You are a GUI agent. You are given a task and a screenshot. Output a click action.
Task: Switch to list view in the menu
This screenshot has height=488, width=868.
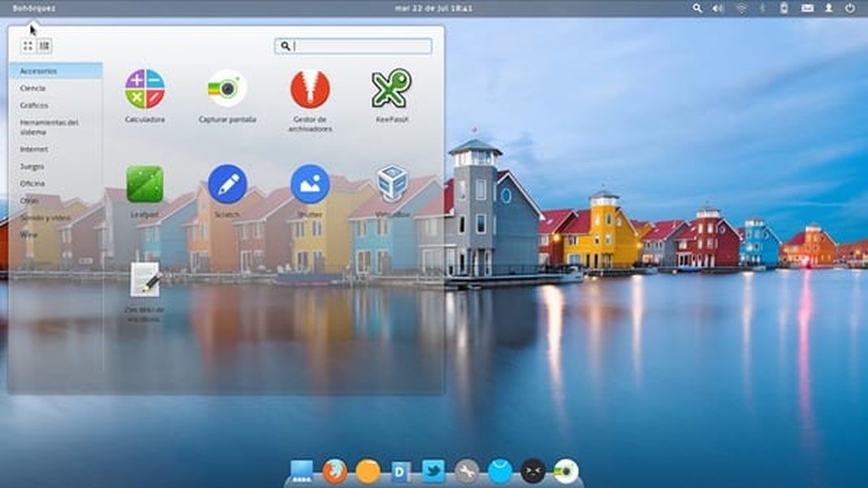(x=46, y=46)
